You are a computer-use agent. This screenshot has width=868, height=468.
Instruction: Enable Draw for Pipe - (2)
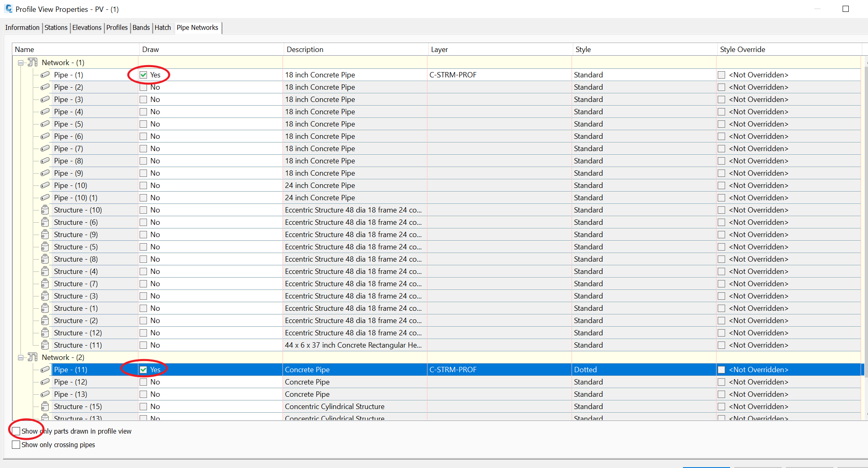(x=143, y=87)
